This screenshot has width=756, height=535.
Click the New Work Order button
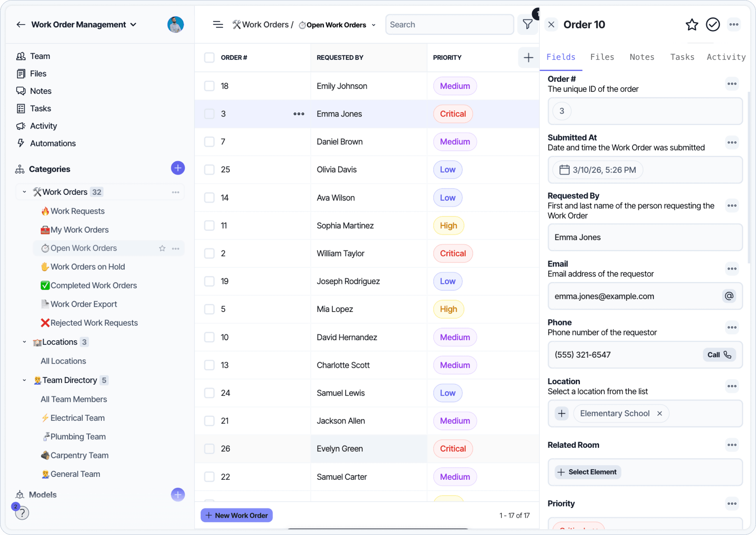[236, 515]
